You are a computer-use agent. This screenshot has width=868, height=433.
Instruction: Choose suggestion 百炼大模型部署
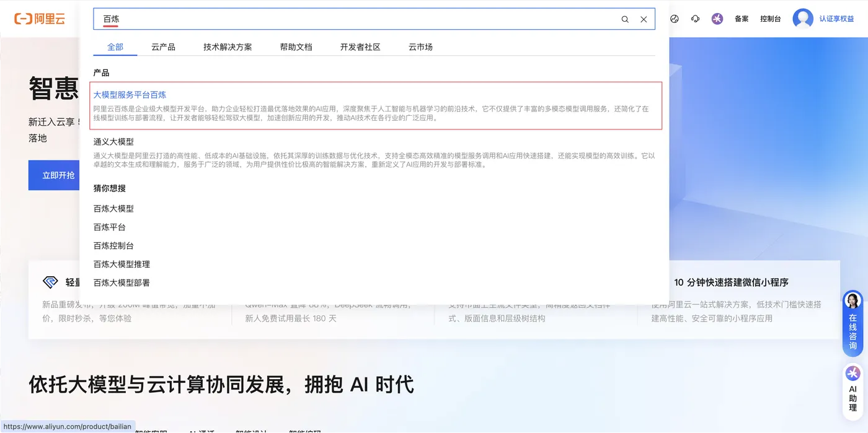pos(122,282)
